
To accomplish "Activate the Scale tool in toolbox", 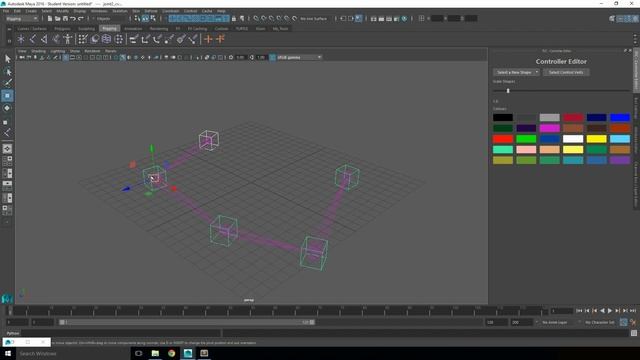I will 6,122.
